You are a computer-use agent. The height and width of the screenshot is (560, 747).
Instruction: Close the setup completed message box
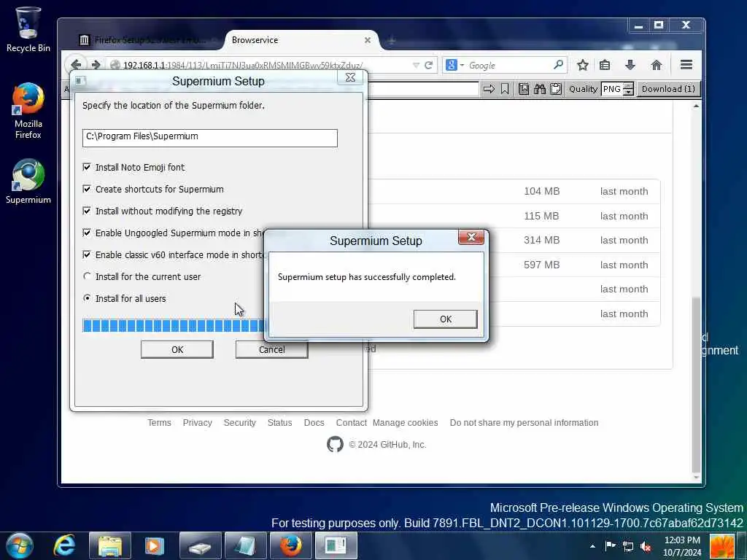tap(471, 237)
